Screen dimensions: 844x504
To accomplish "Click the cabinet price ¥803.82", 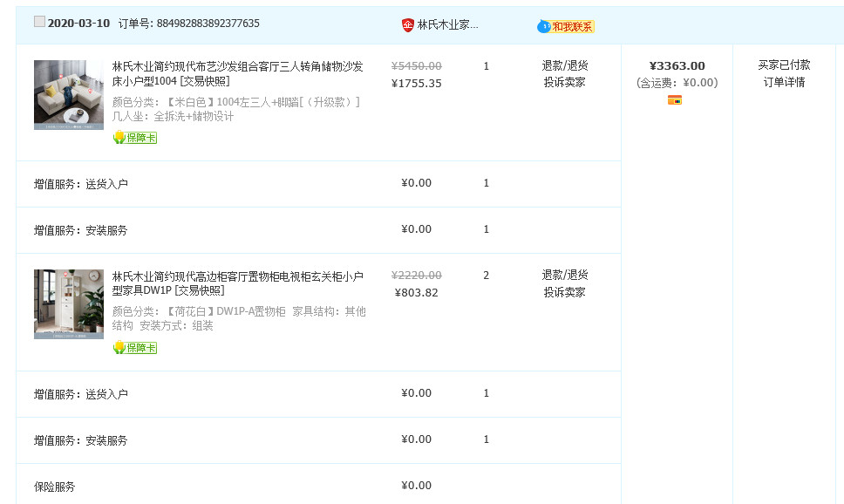I will coord(416,293).
